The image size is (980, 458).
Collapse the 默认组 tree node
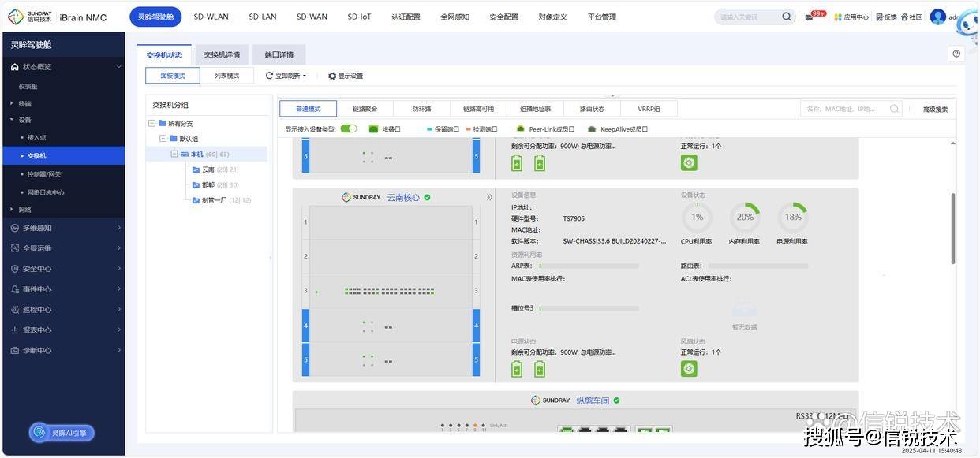coord(163,139)
